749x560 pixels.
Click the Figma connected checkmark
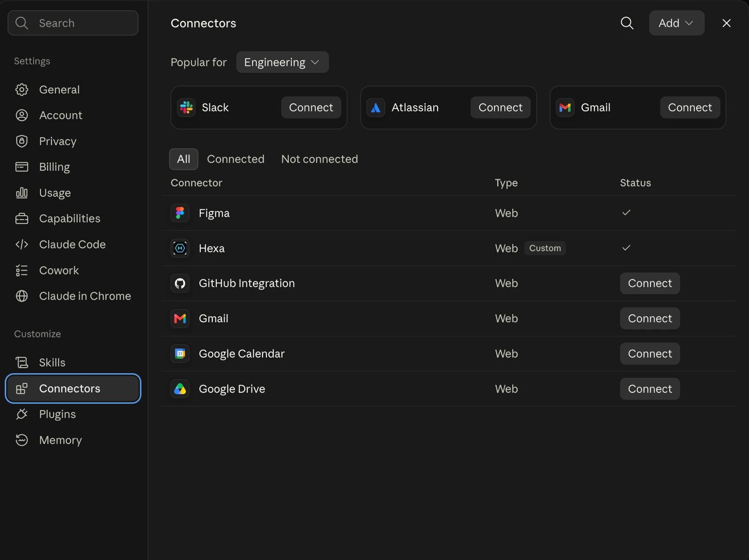tap(626, 213)
